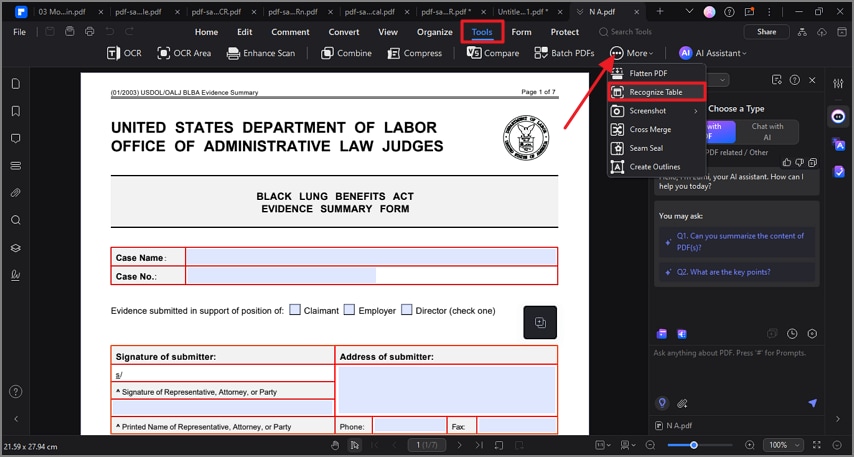The image size is (854, 457).
Task: Switch to the Organize tab
Action: [x=435, y=32]
